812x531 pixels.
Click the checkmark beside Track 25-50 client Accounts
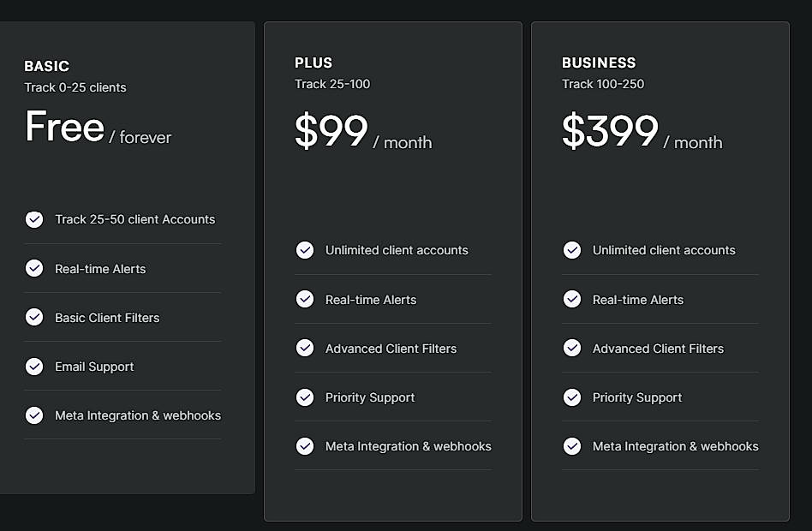click(34, 219)
